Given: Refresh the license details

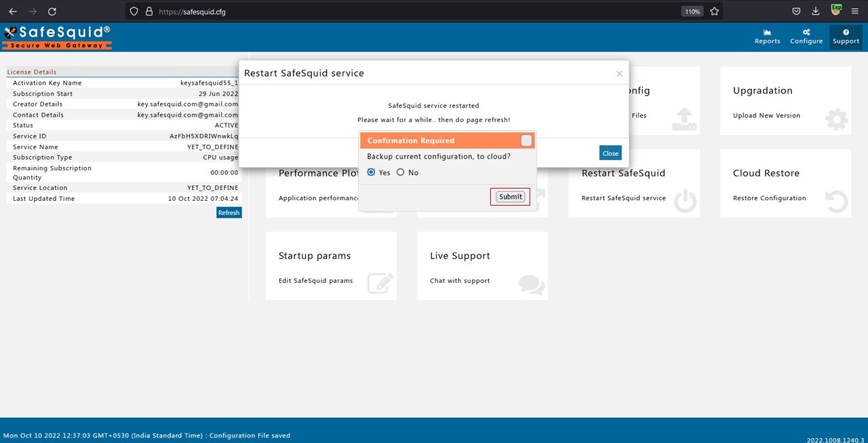Looking at the screenshot, I should tap(229, 212).
